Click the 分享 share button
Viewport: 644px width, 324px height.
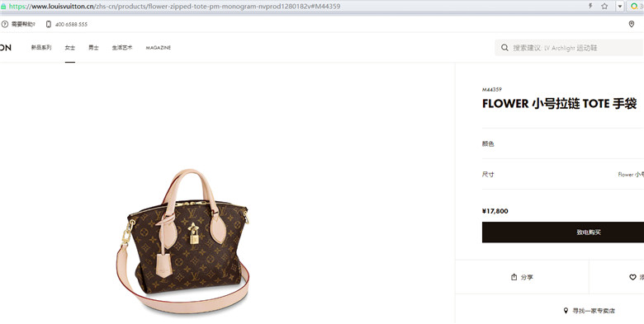click(x=522, y=277)
